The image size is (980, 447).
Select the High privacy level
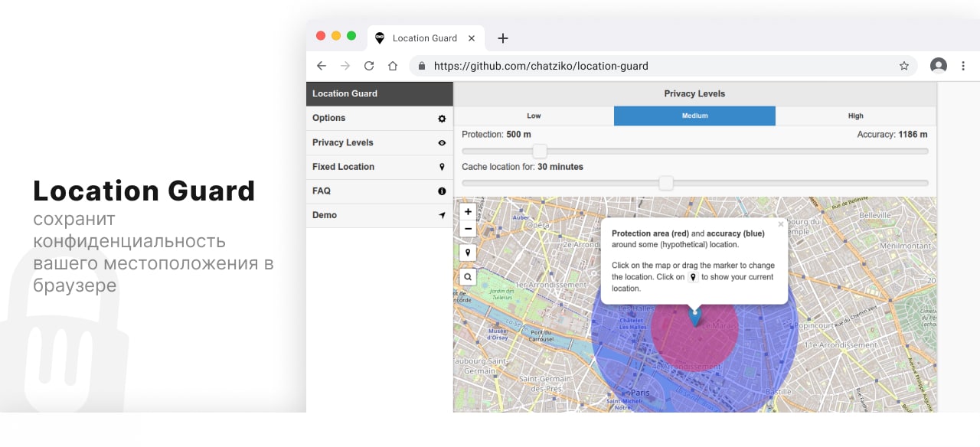pos(855,116)
